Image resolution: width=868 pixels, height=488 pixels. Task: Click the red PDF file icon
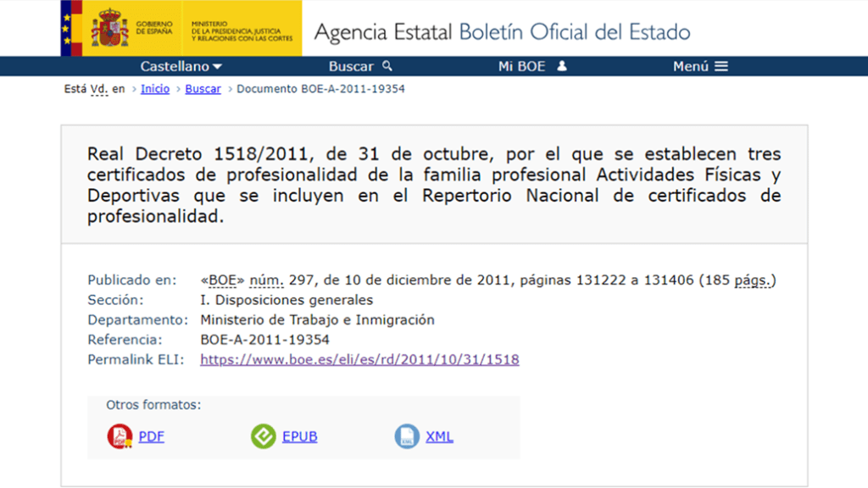coord(120,436)
